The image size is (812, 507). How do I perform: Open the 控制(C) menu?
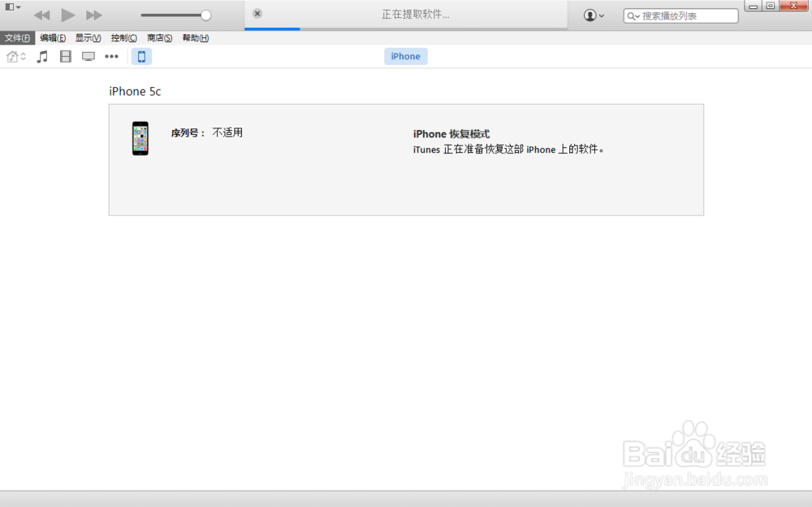pos(123,38)
